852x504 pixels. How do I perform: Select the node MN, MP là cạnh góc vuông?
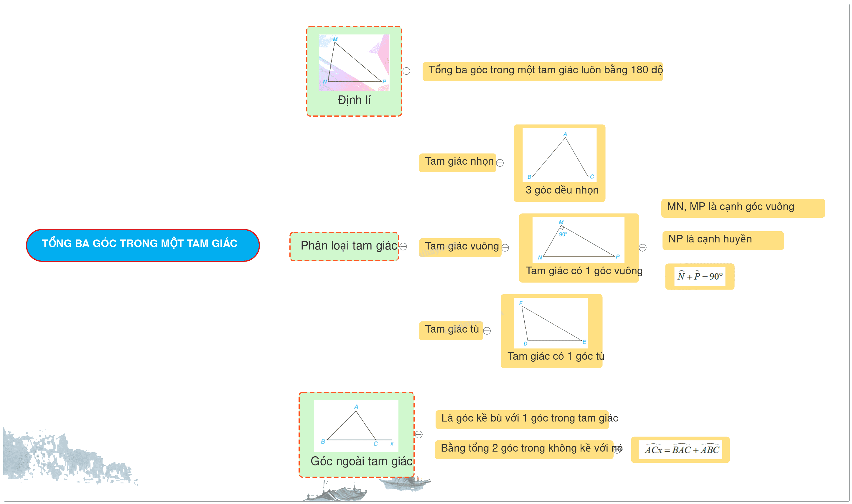tap(743, 208)
